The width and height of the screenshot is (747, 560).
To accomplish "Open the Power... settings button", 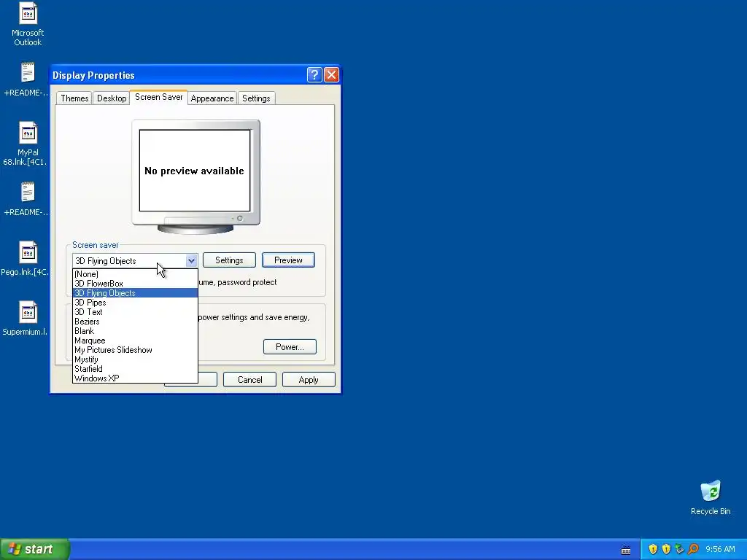I will point(290,346).
